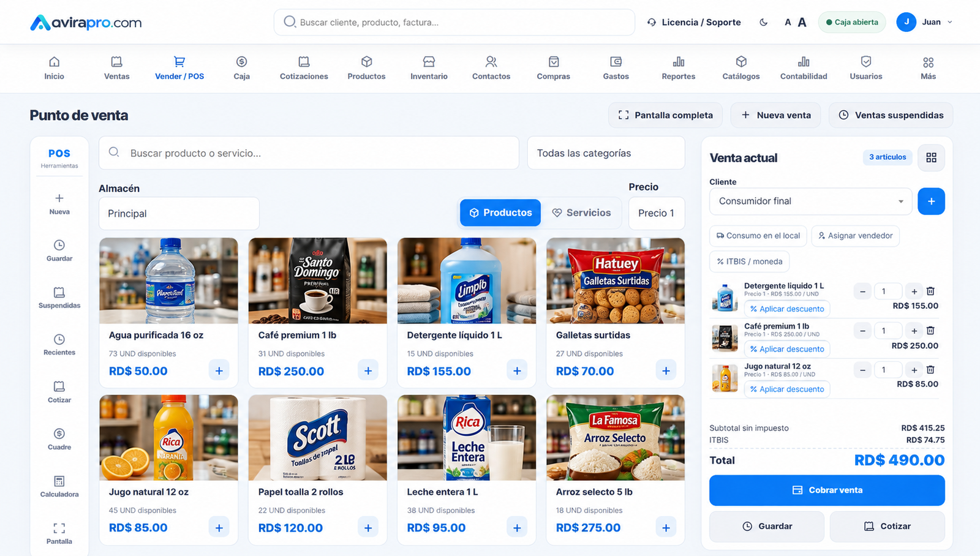Select the smaller font size A
This screenshot has width=980, height=556.
point(788,22)
